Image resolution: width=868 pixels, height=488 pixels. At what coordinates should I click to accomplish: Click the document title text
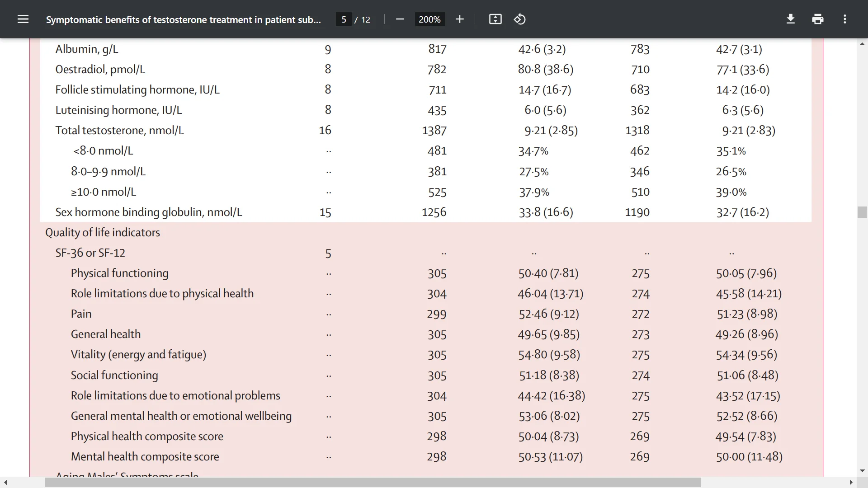click(x=184, y=19)
